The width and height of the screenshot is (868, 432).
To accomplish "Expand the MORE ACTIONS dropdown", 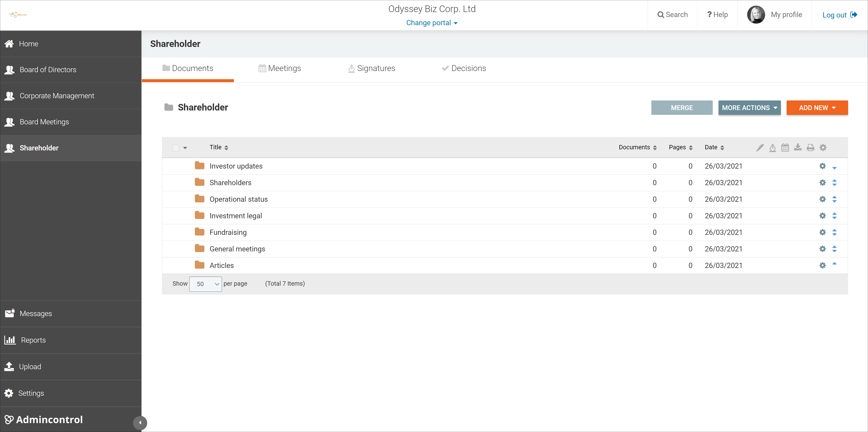I will point(749,107).
